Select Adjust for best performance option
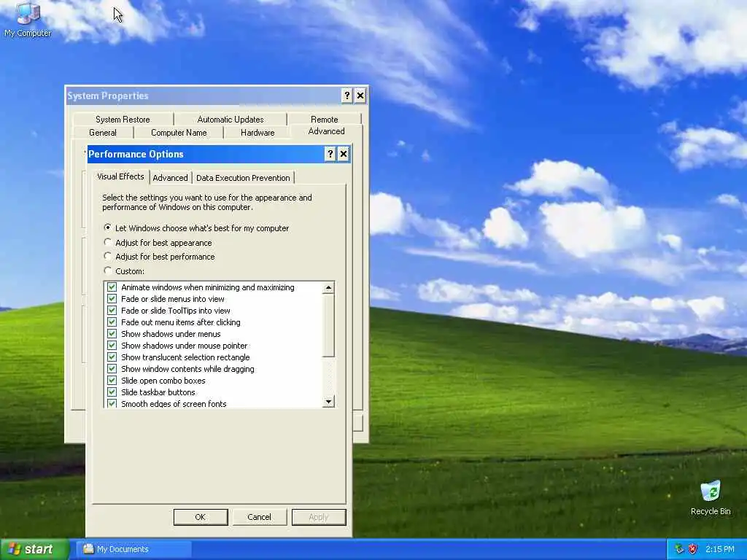747x560 pixels. [108, 256]
